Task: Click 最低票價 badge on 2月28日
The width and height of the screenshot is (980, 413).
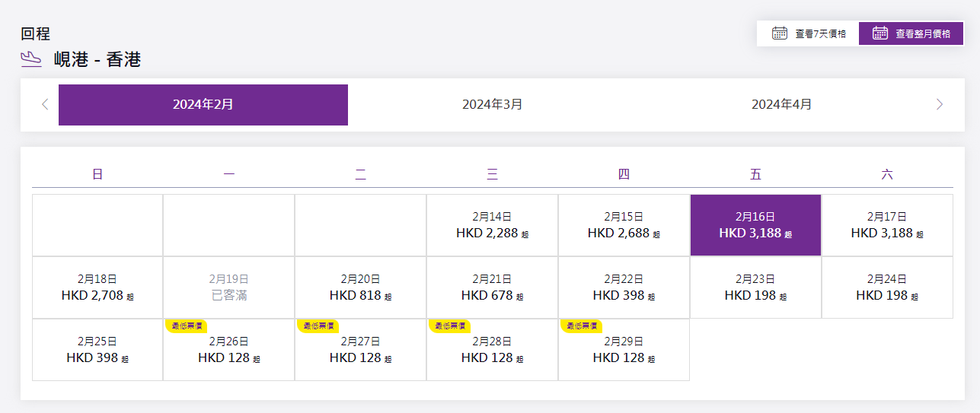Action: [449, 326]
